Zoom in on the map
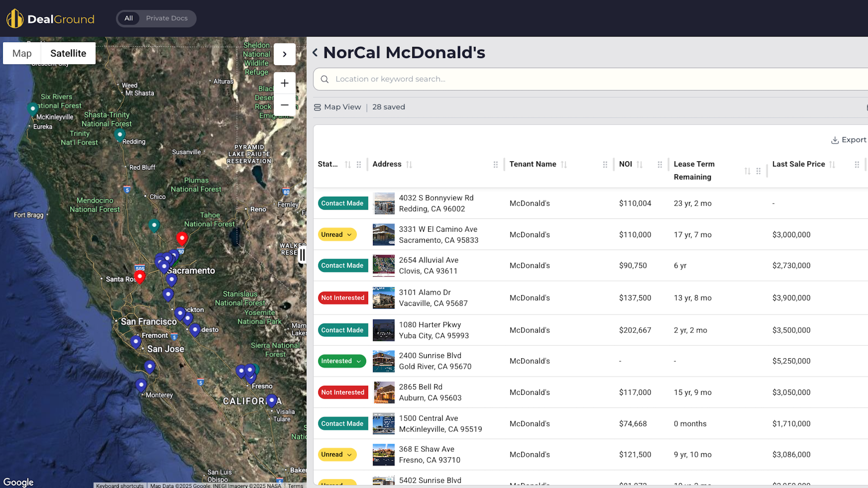 click(x=284, y=83)
